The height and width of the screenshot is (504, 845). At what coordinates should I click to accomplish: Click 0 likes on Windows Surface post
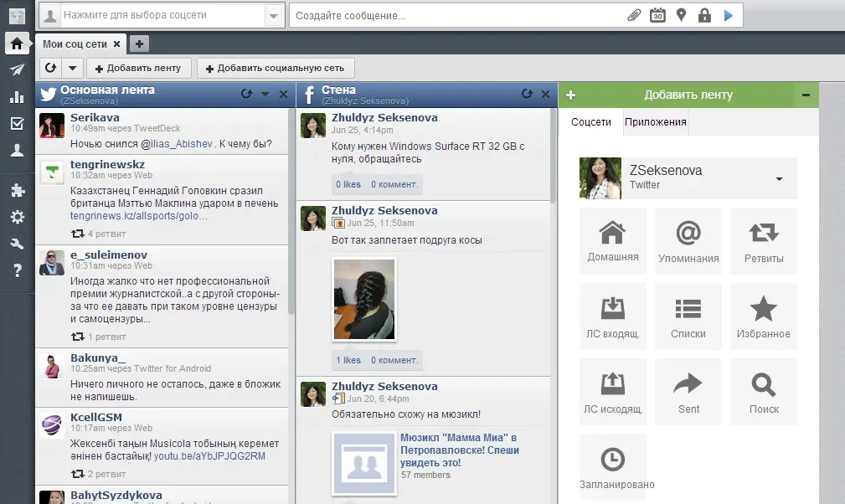pos(348,184)
